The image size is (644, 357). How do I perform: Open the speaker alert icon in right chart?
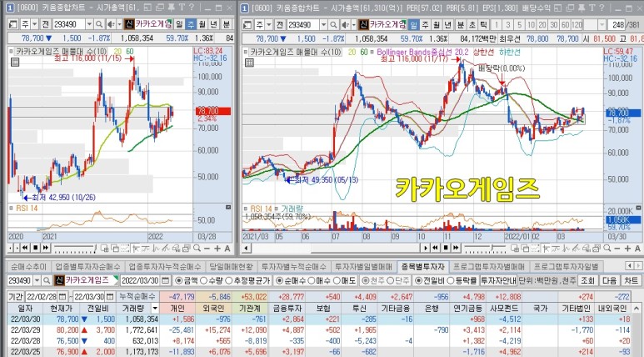pyautogui.click(x=346, y=25)
